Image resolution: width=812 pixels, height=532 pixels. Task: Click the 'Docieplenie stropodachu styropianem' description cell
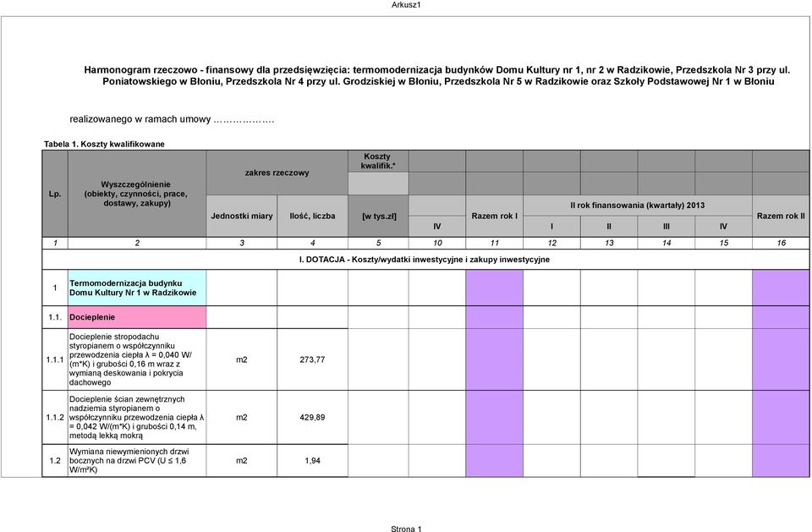point(137,359)
